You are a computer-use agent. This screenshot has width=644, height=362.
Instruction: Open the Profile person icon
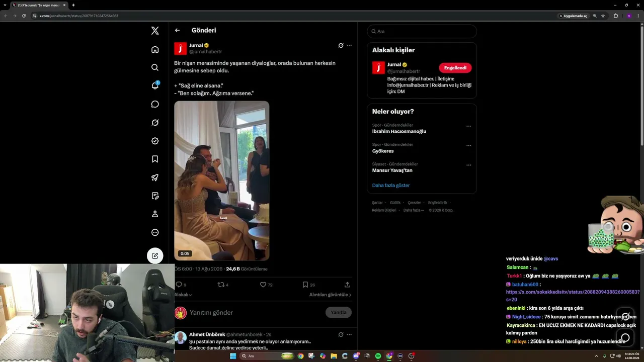[x=155, y=214]
